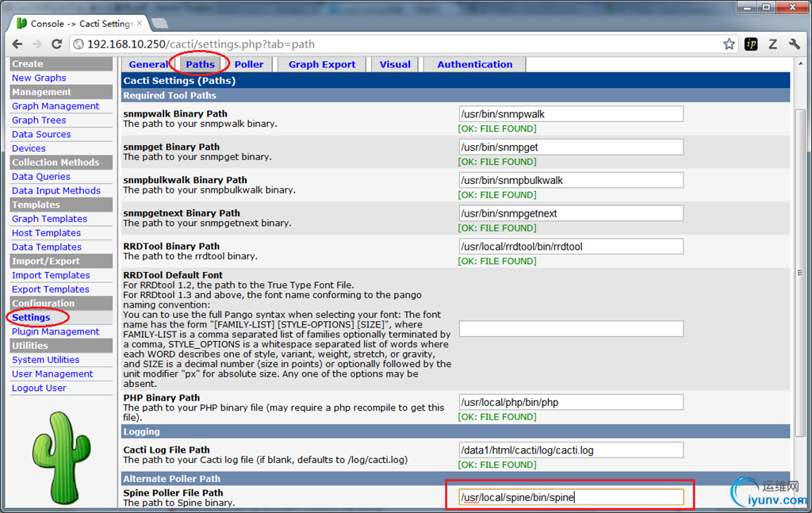
Task: Open Import Templates link
Action: (51, 275)
